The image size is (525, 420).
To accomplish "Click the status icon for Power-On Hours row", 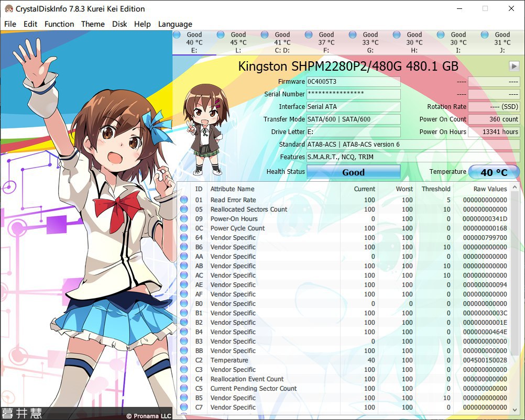I will [184, 218].
